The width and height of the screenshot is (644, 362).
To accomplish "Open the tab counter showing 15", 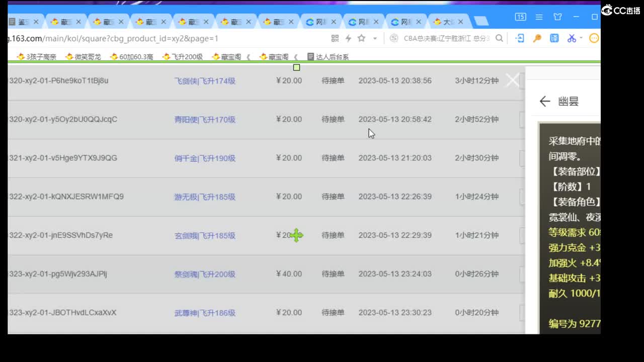I will point(520,17).
